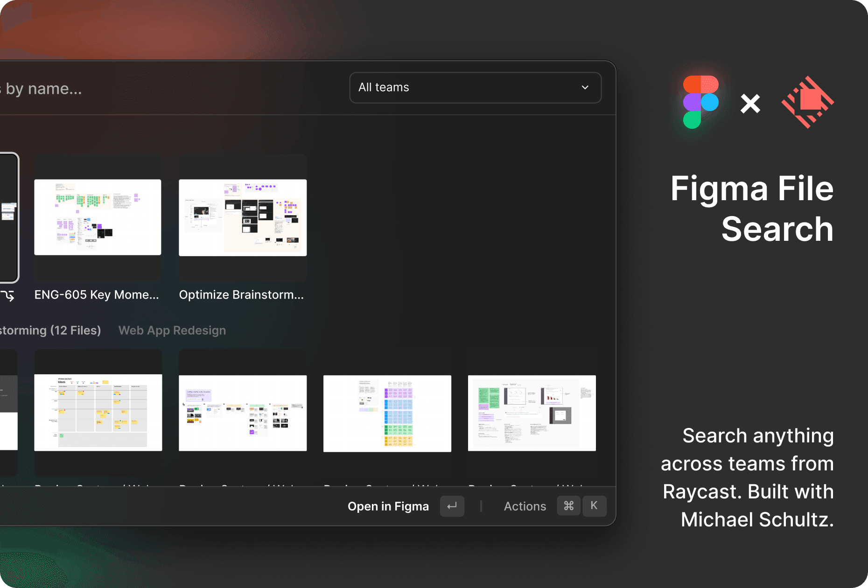Click the ENG-605 Key Mome... file name

[x=97, y=295]
